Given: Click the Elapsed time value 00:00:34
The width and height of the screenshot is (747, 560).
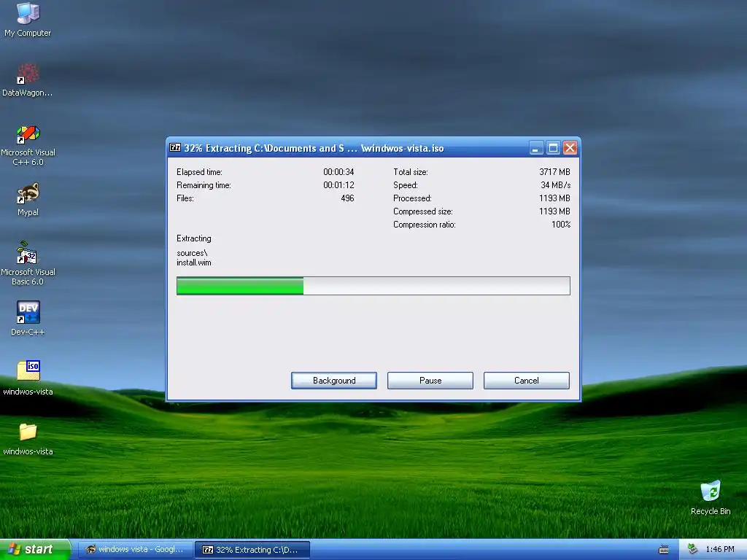Looking at the screenshot, I should (338, 172).
